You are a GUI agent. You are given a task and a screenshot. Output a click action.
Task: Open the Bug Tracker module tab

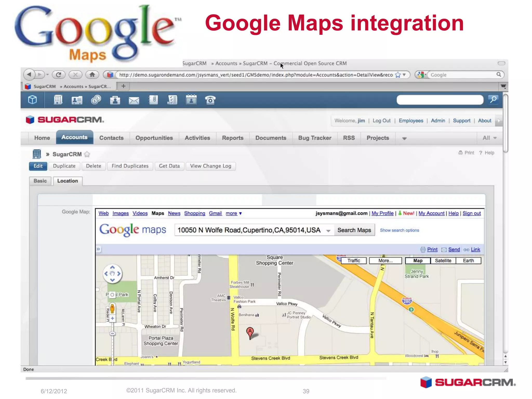(x=315, y=138)
